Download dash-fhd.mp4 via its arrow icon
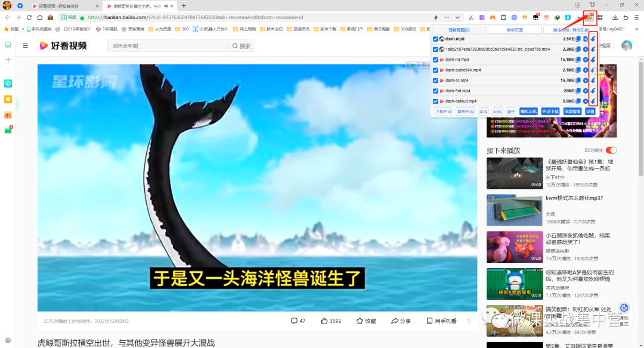 [x=593, y=91]
